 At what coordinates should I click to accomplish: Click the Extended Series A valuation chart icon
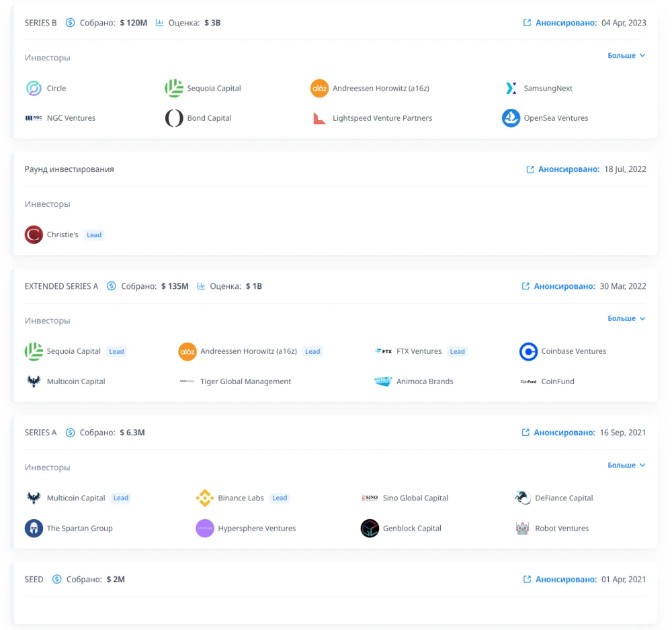pos(201,286)
